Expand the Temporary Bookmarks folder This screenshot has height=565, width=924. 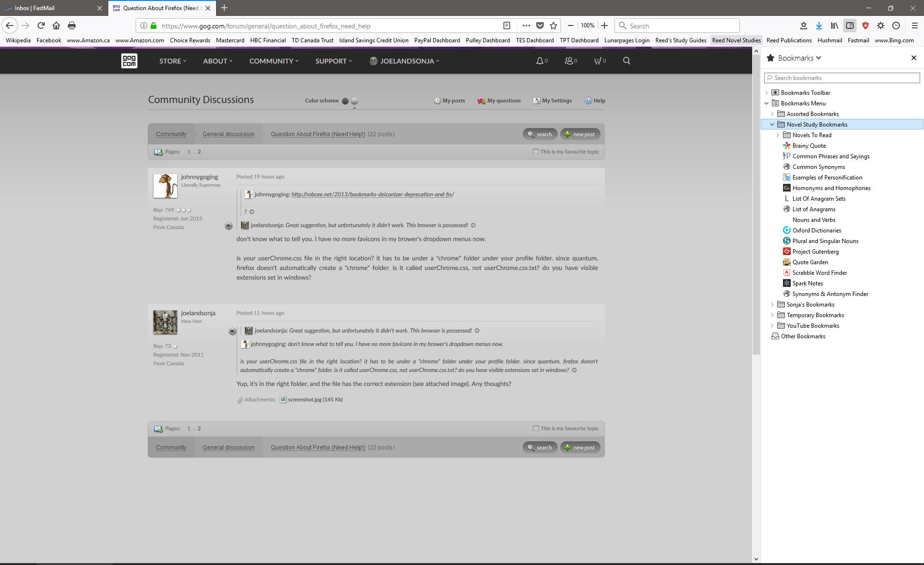tap(772, 315)
